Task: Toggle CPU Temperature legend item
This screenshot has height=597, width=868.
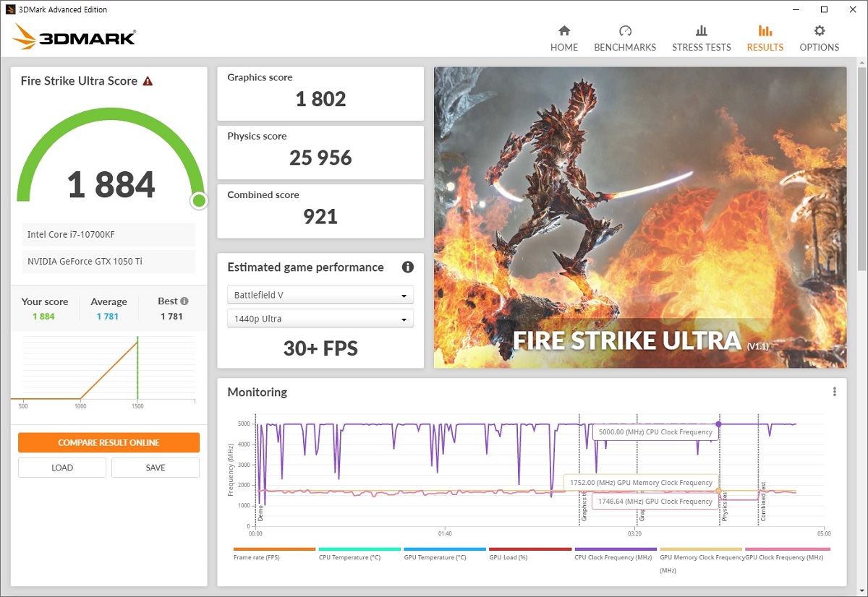Action: coord(359,554)
